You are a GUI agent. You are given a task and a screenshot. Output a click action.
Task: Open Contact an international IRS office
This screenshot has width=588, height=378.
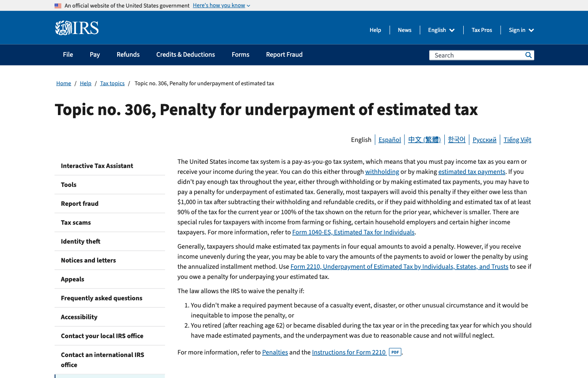coord(110,360)
